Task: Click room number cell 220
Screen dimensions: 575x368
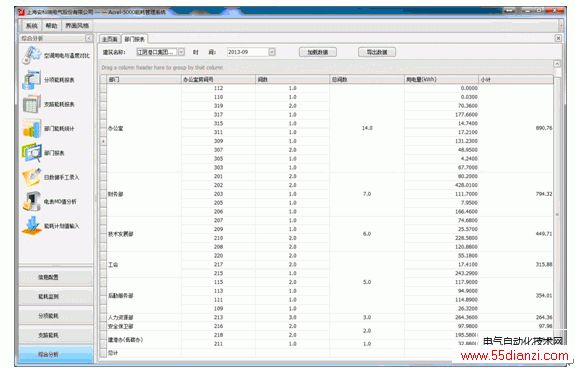Action: pyautogui.click(x=218, y=255)
